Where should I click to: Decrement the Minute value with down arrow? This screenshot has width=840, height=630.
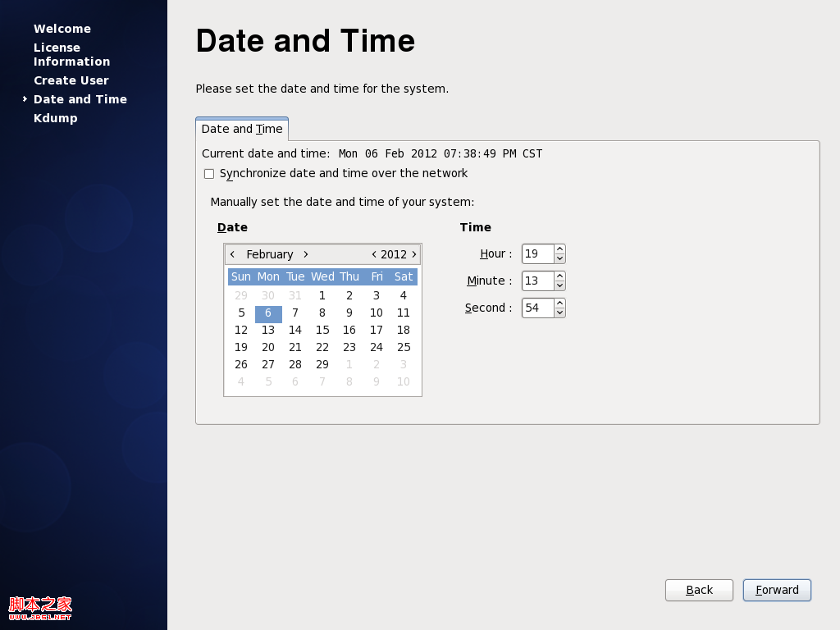pos(559,285)
